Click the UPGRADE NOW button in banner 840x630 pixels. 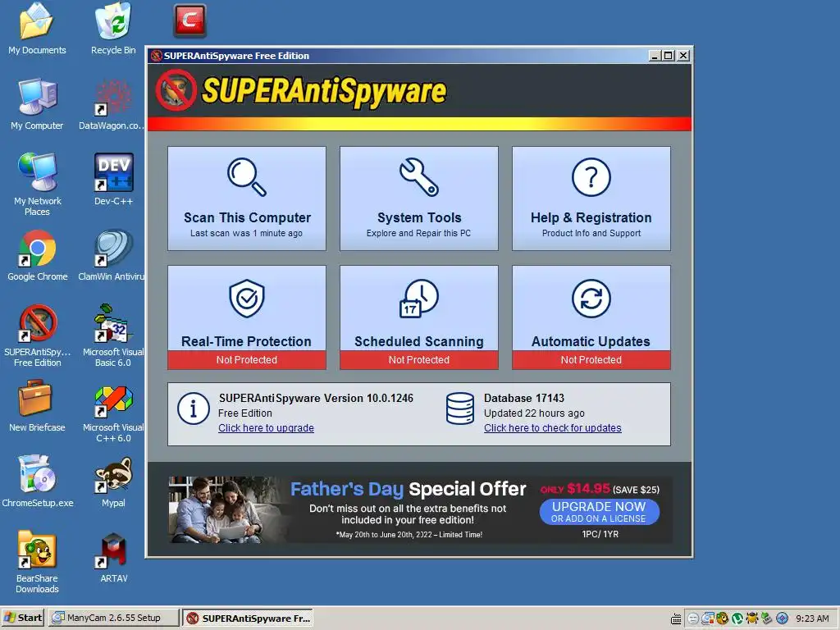coord(599,512)
